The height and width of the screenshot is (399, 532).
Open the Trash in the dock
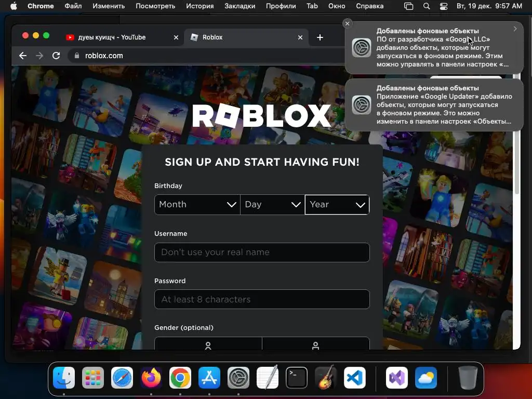point(468,378)
